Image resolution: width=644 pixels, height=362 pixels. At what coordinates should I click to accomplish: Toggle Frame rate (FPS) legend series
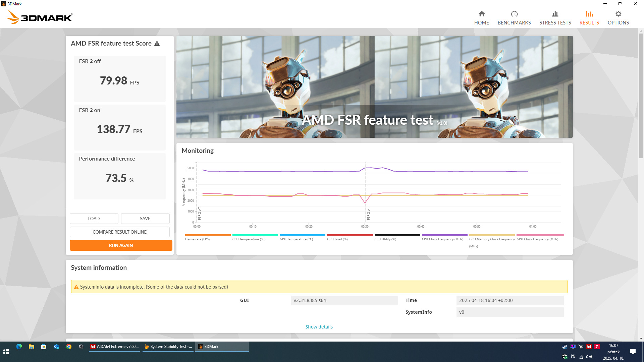tap(197, 239)
